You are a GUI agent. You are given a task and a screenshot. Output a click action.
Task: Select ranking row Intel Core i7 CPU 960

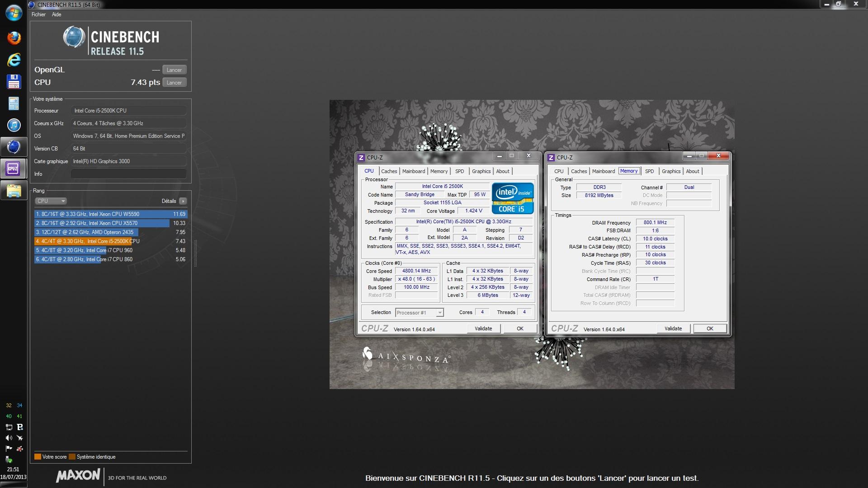(x=111, y=250)
